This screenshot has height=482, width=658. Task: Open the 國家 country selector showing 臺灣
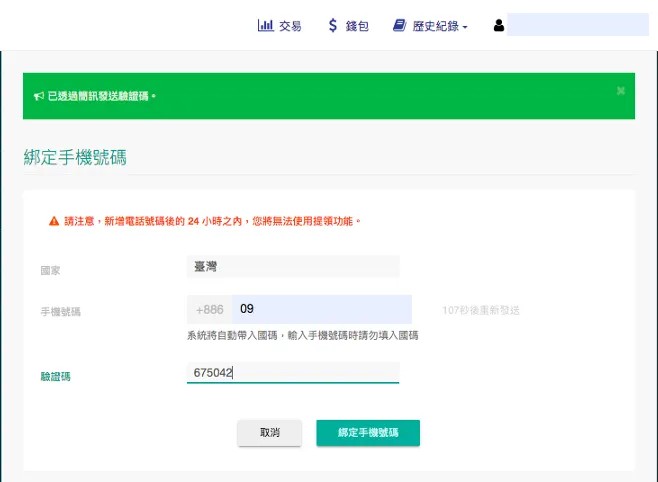[293, 266]
